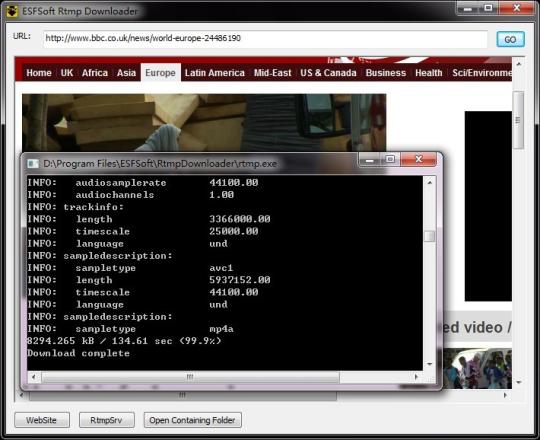Viewport: 540px width, 440px height.
Task: Click the 'Download complete' console line
Action: tap(79, 353)
